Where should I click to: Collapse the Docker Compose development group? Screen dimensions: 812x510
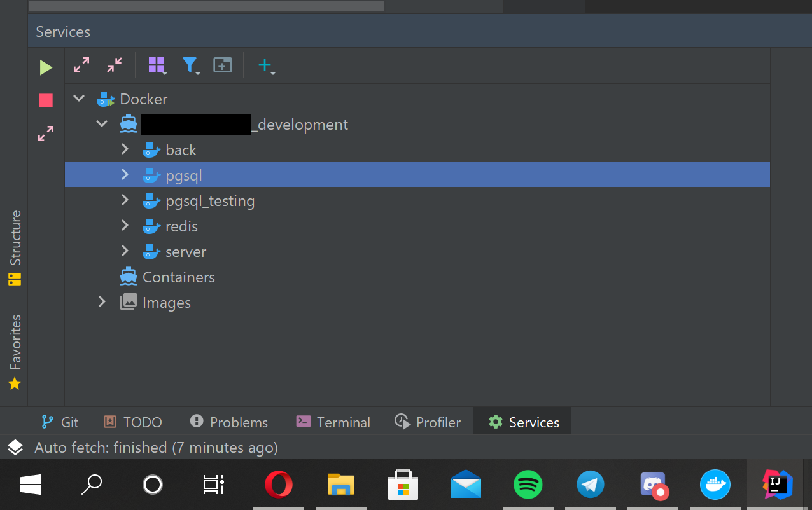pos(102,123)
